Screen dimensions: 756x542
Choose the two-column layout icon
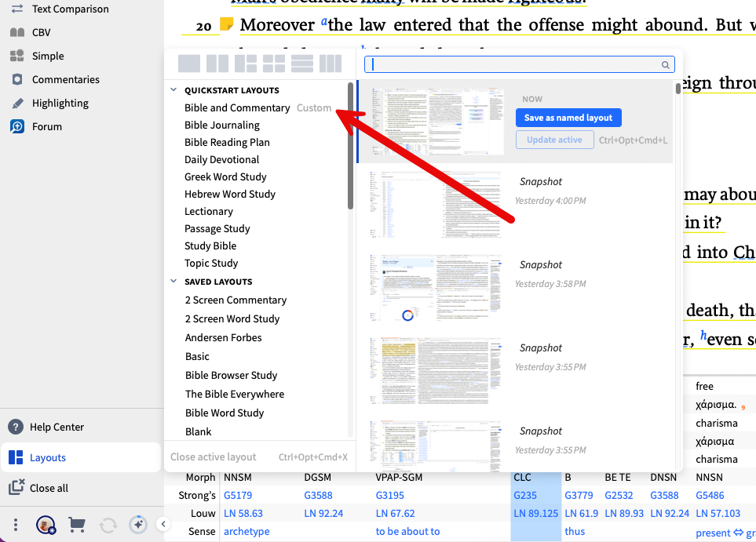(217, 64)
